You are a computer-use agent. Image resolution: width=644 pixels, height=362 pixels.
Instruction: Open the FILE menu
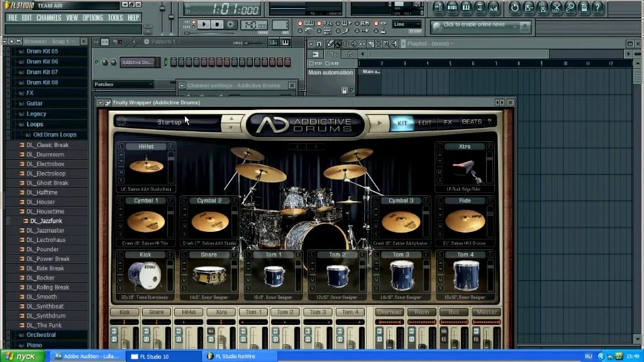tap(13, 18)
